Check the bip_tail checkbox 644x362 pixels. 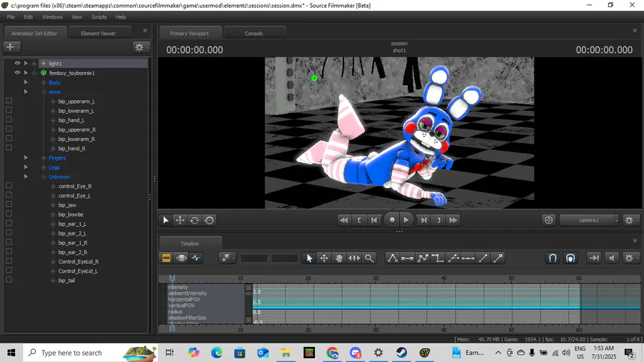point(9,280)
